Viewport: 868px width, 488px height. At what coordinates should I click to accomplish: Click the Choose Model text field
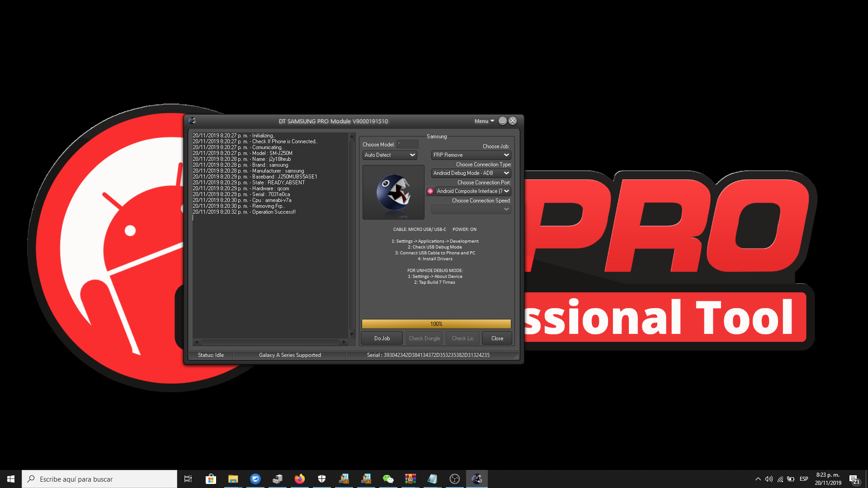point(407,144)
